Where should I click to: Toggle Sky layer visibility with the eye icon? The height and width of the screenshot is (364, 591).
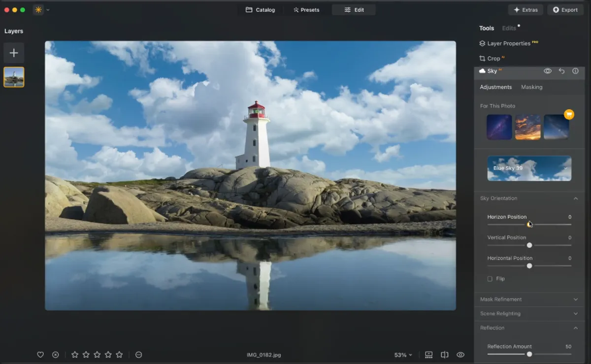coord(547,71)
